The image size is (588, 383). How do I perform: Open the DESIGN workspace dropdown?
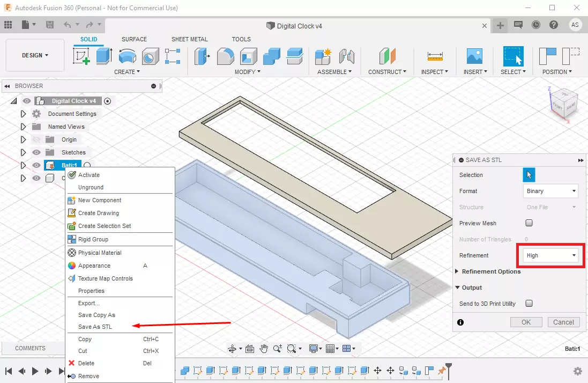coord(35,55)
